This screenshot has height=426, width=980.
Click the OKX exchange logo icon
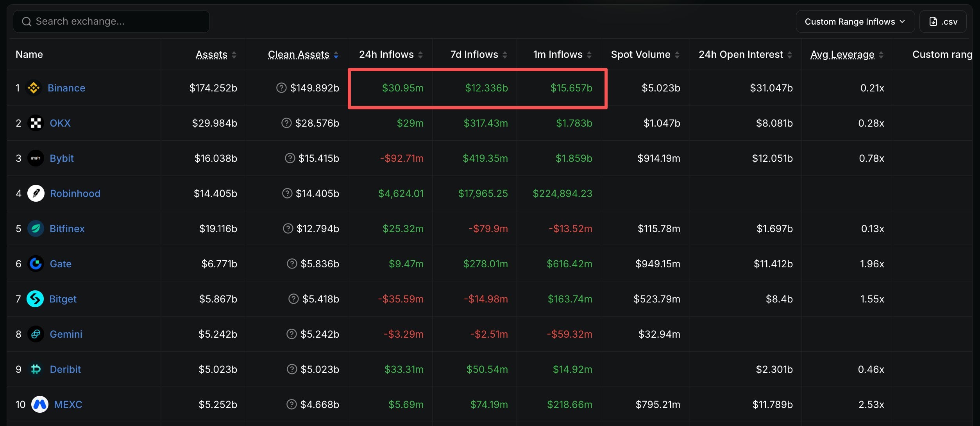[x=36, y=123]
